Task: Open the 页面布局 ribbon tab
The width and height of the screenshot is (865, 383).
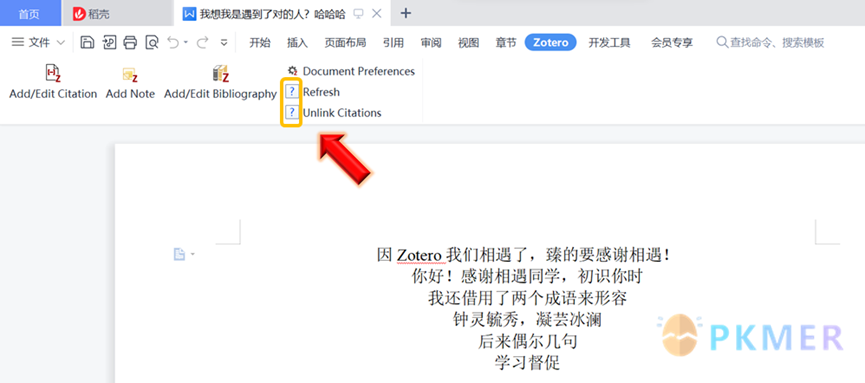Action: (x=345, y=42)
